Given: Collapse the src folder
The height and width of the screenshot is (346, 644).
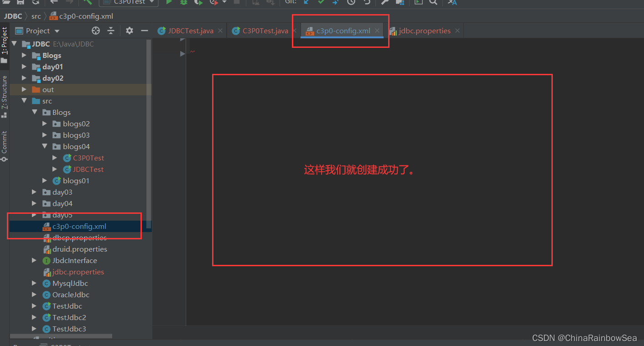Looking at the screenshot, I should (24, 101).
